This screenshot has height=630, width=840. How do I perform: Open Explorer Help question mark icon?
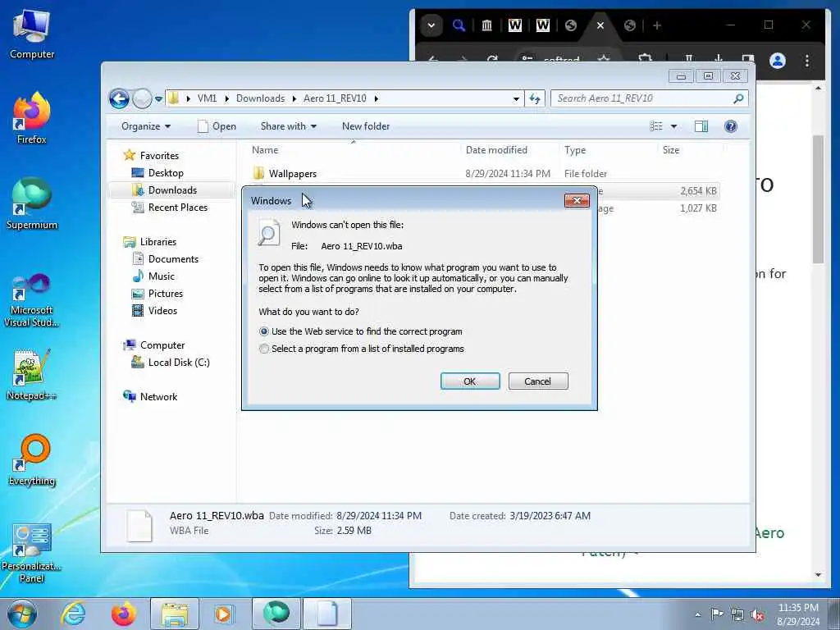coord(731,126)
